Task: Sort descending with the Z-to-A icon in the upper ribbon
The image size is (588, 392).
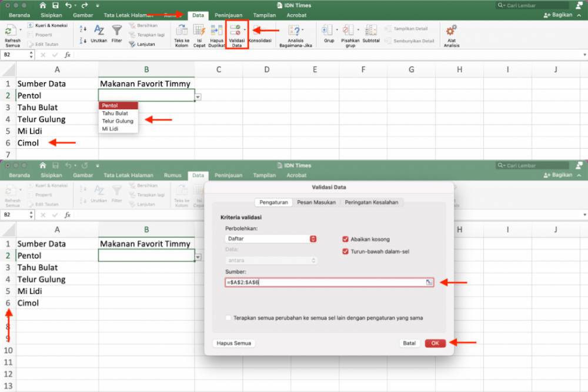Action: (83, 41)
